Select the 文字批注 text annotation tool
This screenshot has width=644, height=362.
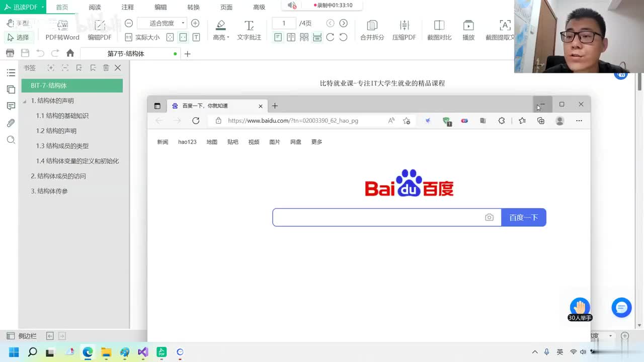click(x=249, y=30)
